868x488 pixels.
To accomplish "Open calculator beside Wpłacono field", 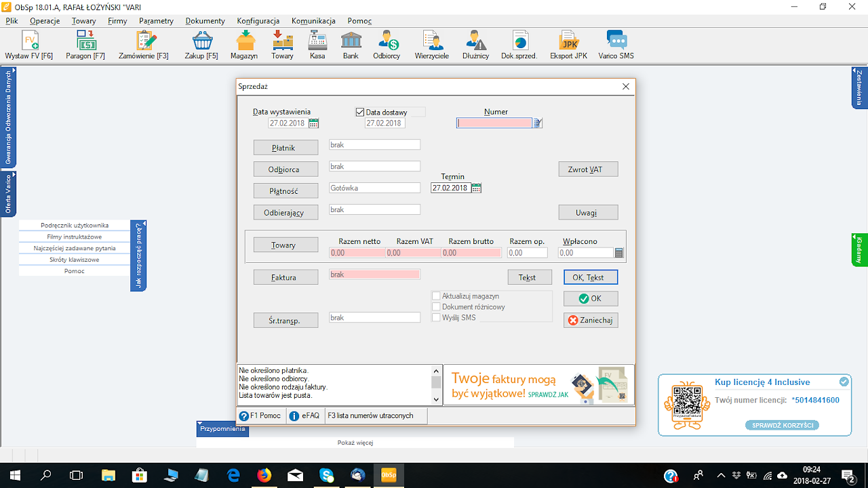I will point(619,253).
